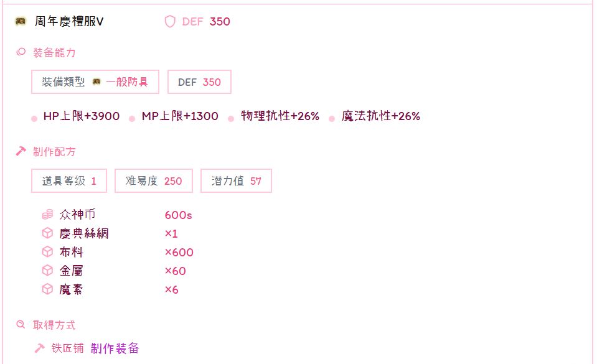Select the 金屬 material name
Viewport: 597px width, 364px height.
click(72, 271)
